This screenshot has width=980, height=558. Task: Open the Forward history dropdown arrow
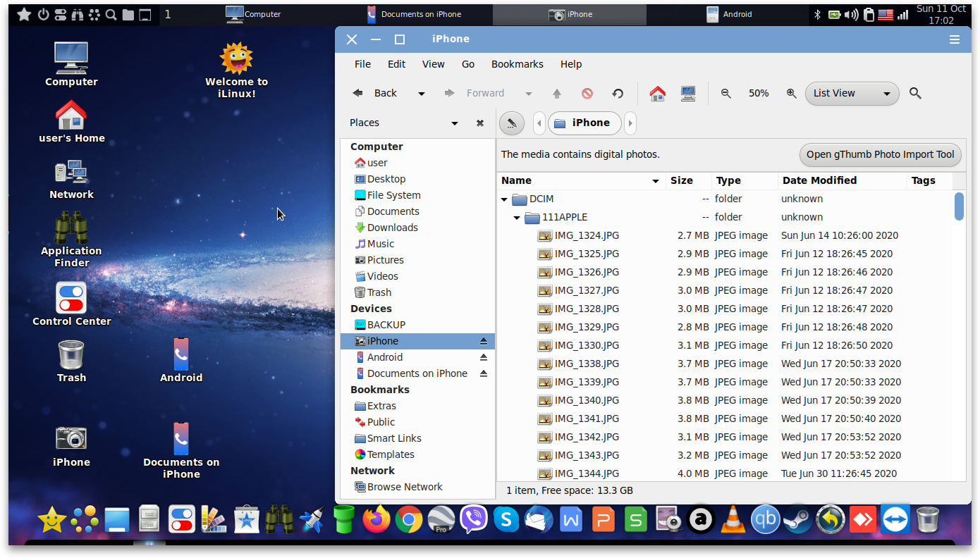coord(528,94)
